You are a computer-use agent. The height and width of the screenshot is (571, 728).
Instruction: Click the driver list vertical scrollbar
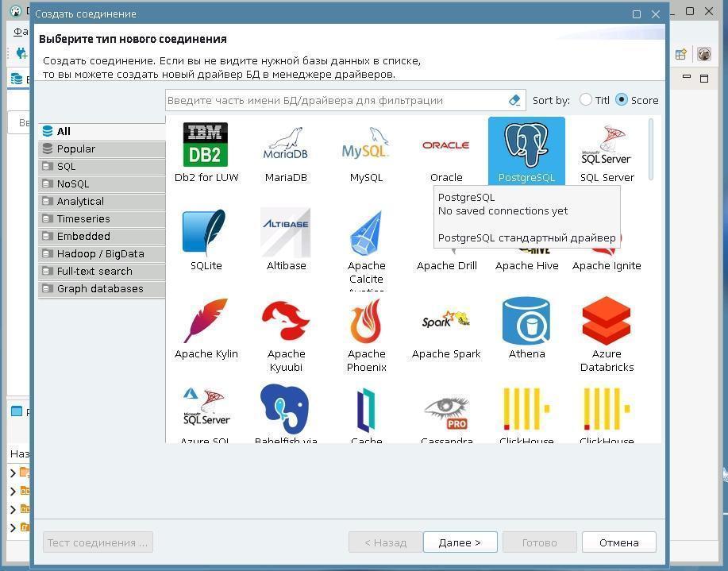click(x=652, y=149)
